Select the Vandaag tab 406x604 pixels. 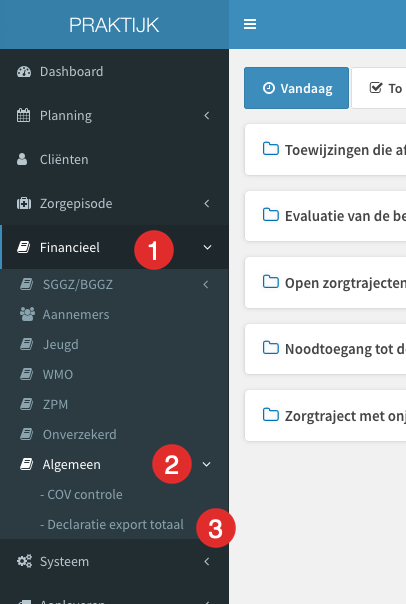(296, 88)
